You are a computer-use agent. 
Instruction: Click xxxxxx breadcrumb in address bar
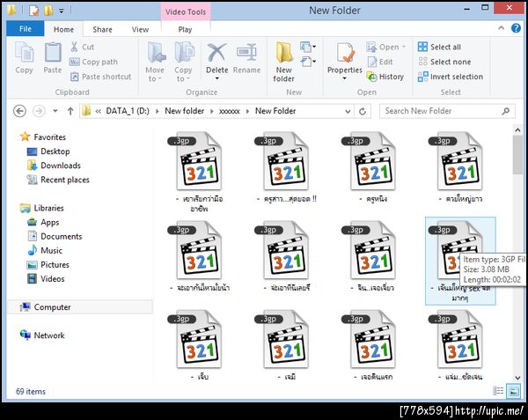point(230,111)
